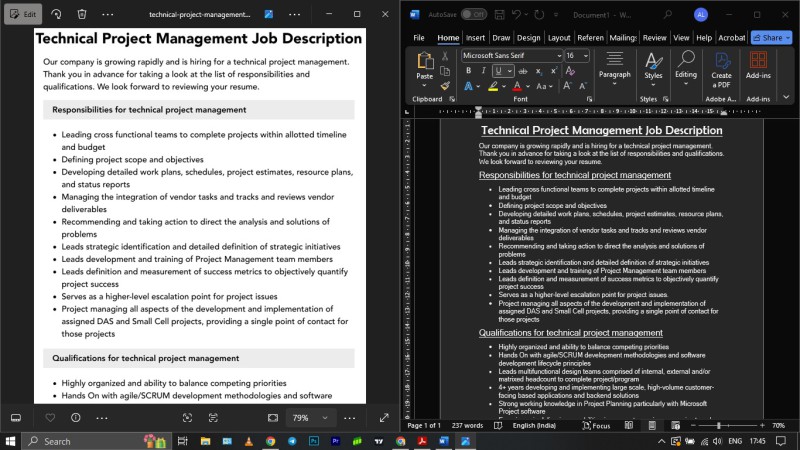
Task: Apply strikethrough to the text
Action: tap(525, 71)
